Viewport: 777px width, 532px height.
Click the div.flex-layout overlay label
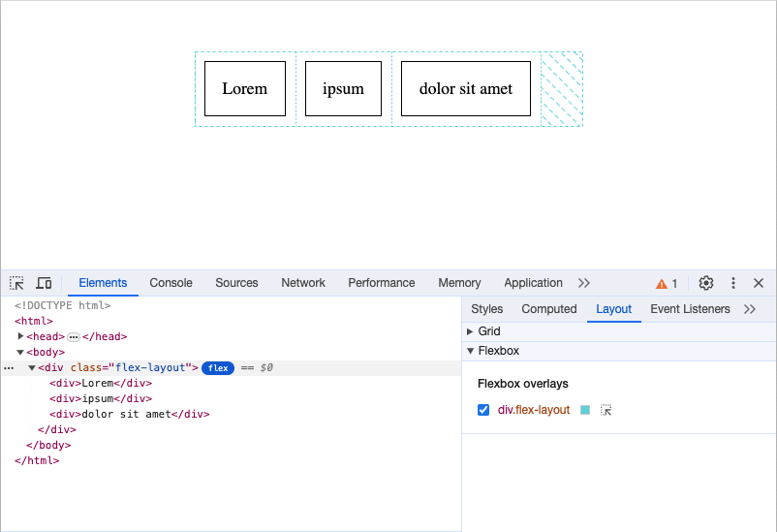pyautogui.click(x=534, y=410)
